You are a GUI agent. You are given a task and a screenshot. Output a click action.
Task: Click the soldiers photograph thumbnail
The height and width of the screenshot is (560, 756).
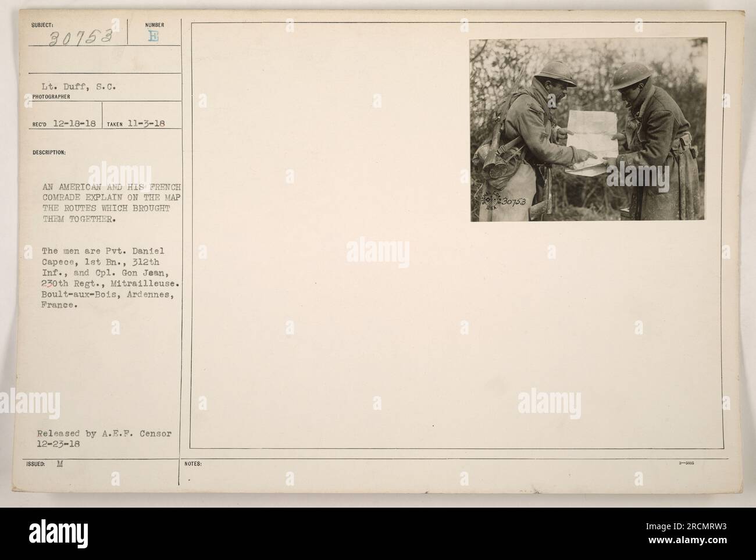point(588,129)
